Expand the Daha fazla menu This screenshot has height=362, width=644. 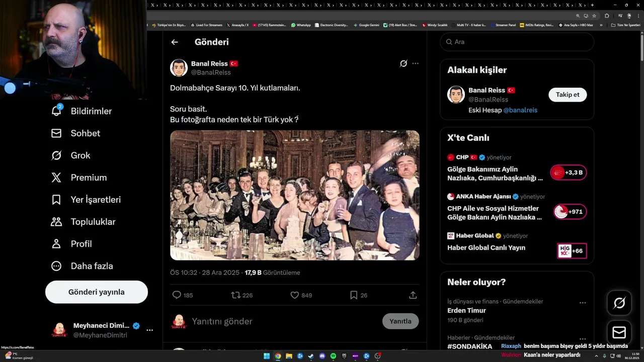82,266
